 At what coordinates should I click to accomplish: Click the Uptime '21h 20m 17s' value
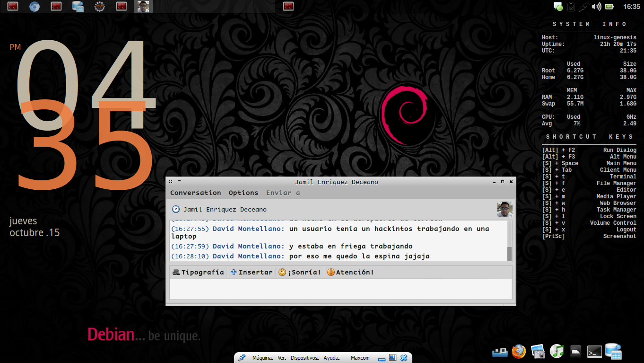click(x=618, y=44)
